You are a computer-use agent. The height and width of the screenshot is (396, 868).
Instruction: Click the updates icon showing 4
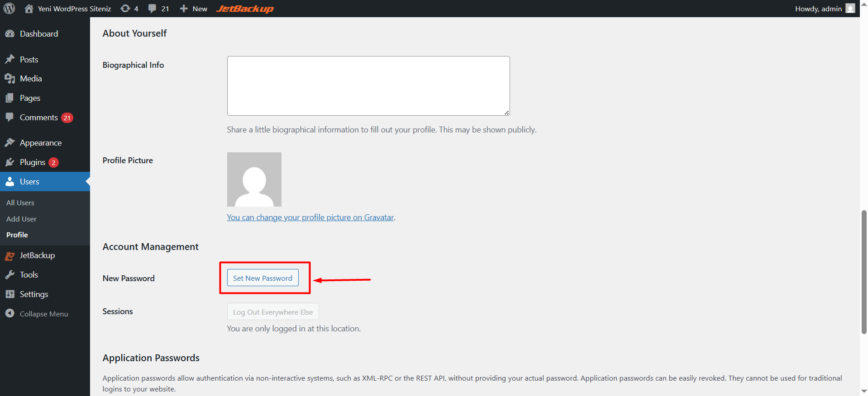(x=125, y=9)
